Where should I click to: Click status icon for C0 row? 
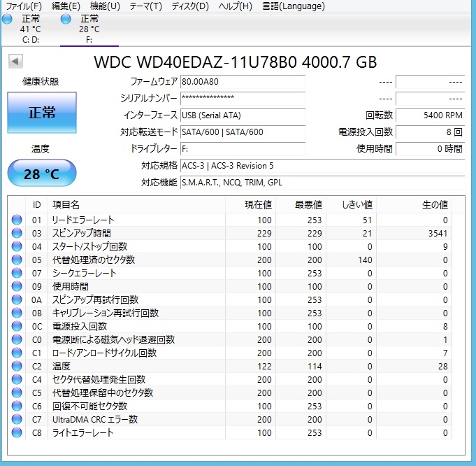(17, 339)
